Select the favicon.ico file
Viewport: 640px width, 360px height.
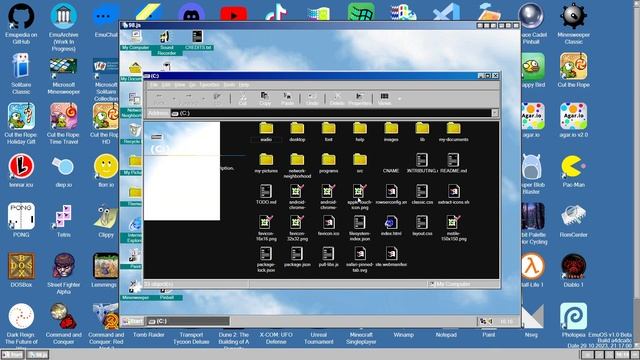point(329,226)
